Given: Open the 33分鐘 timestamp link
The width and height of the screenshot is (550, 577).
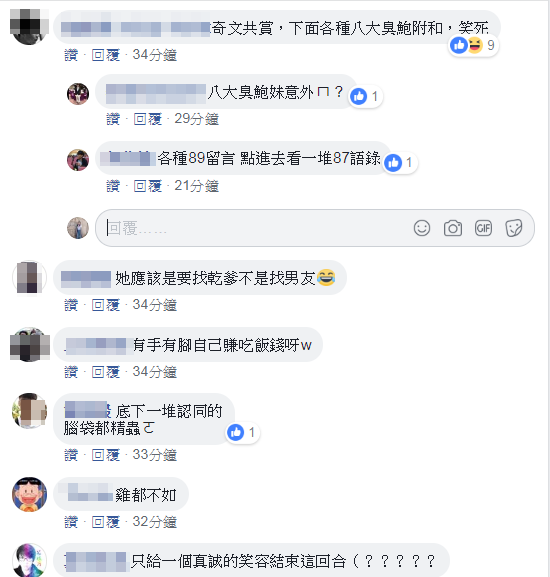Looking at the screenshot, I should coord(155,454).
